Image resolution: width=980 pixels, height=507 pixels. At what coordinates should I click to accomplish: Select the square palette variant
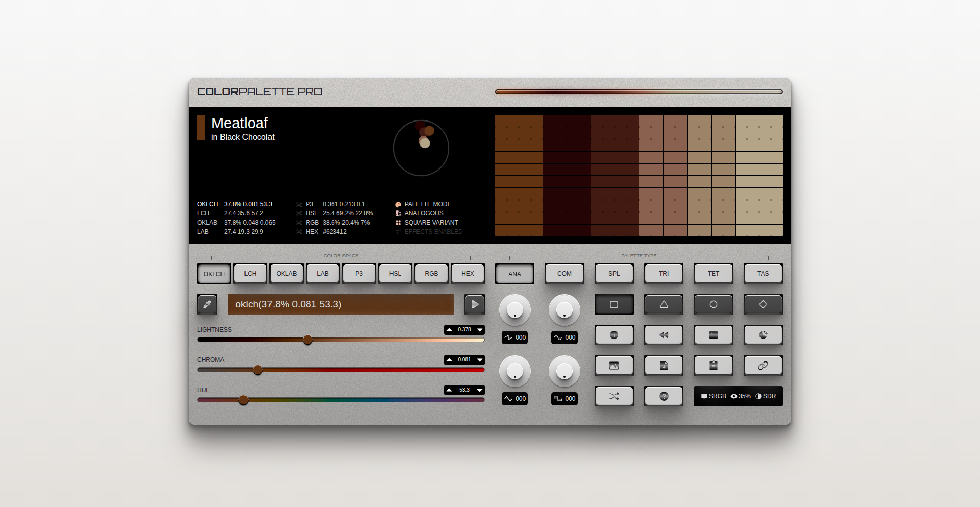(614, 304)
